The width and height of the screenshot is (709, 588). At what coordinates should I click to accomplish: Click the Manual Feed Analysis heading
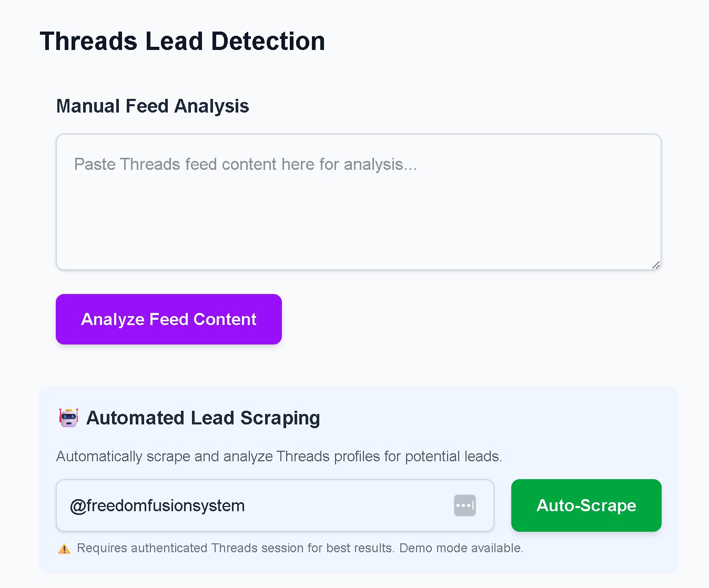tap(153, 106)
